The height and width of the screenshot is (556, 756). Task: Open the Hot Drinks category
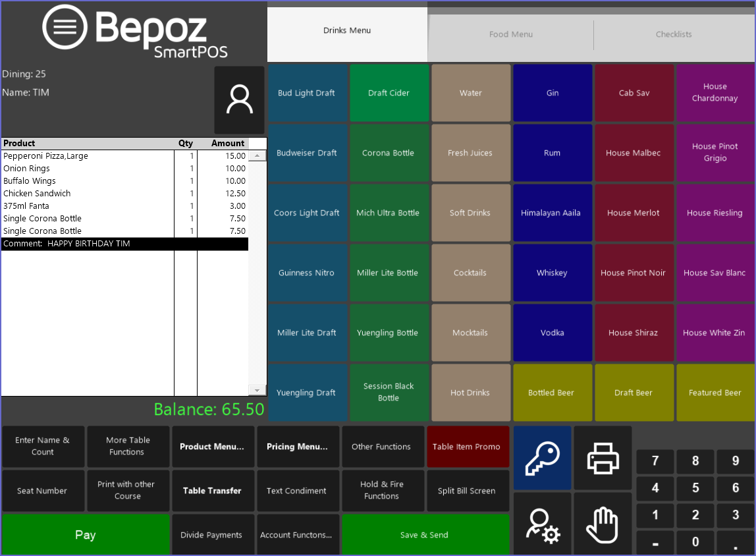click(x=471, y=393)
